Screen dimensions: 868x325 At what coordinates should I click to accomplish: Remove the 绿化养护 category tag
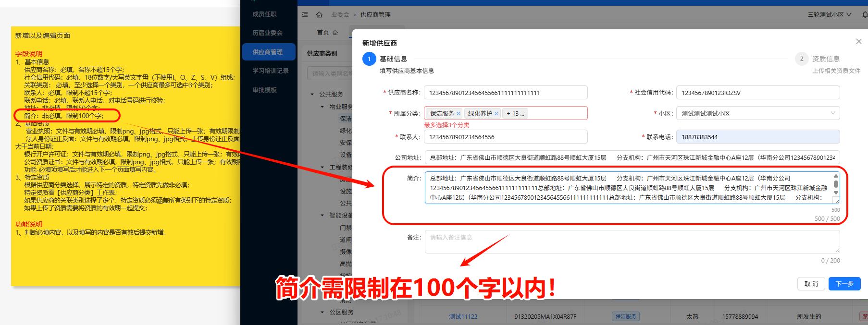496,114
